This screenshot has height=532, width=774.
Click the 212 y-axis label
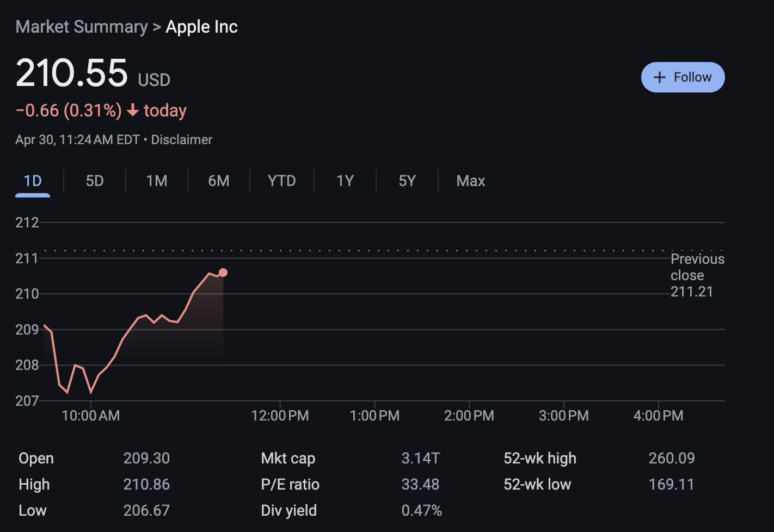click(27, 222)
